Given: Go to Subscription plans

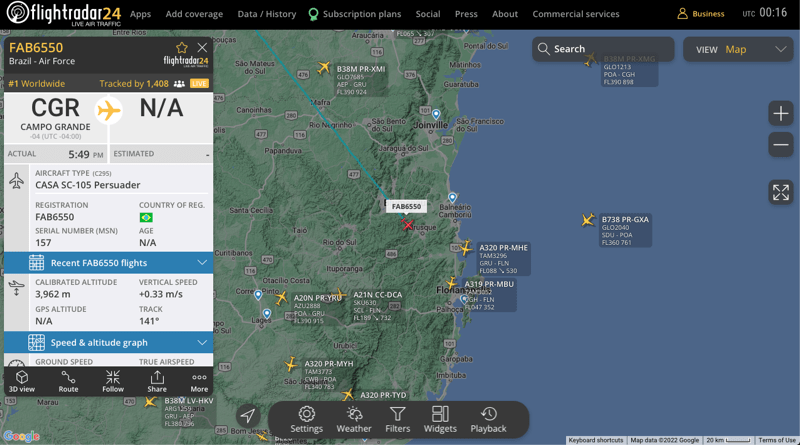Looking at the screenshot, I should coord(355,14).
